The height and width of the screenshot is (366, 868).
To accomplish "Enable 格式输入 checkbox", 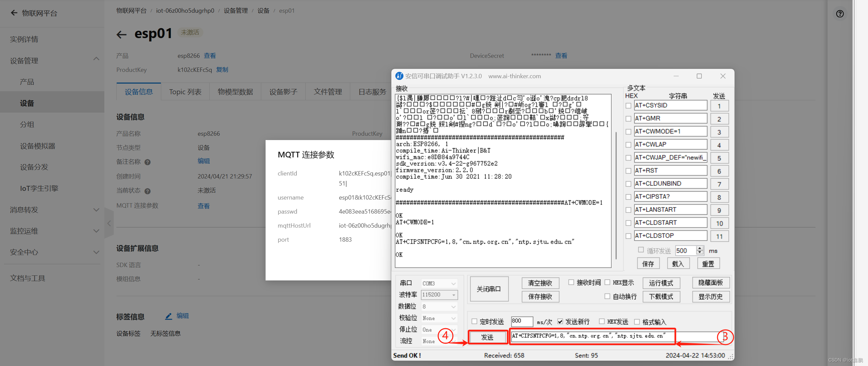I will (637, 322).
